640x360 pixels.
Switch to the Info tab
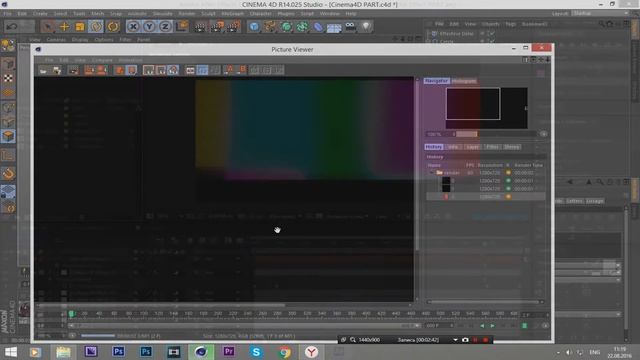[x=453, y=147]
